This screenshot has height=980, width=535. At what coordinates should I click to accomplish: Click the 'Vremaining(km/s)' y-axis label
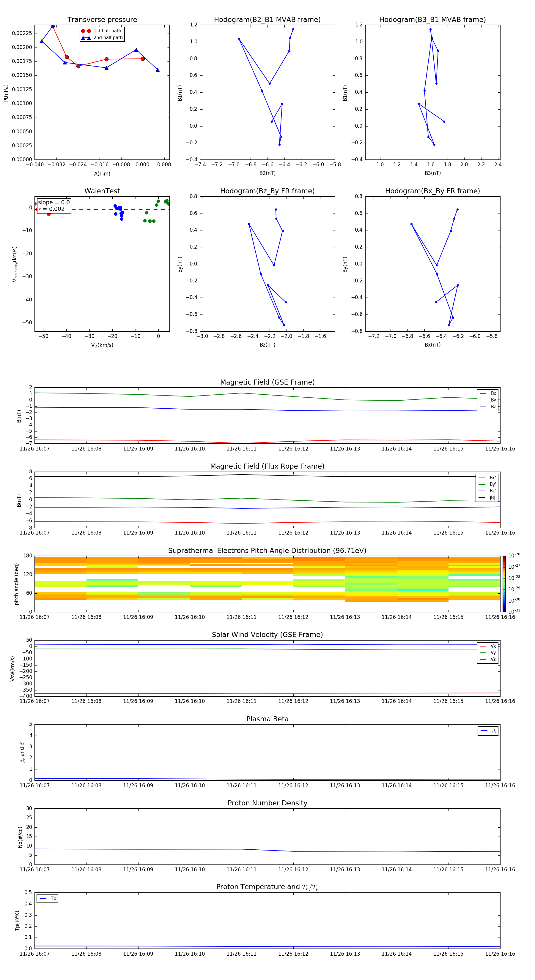(15, 264)
